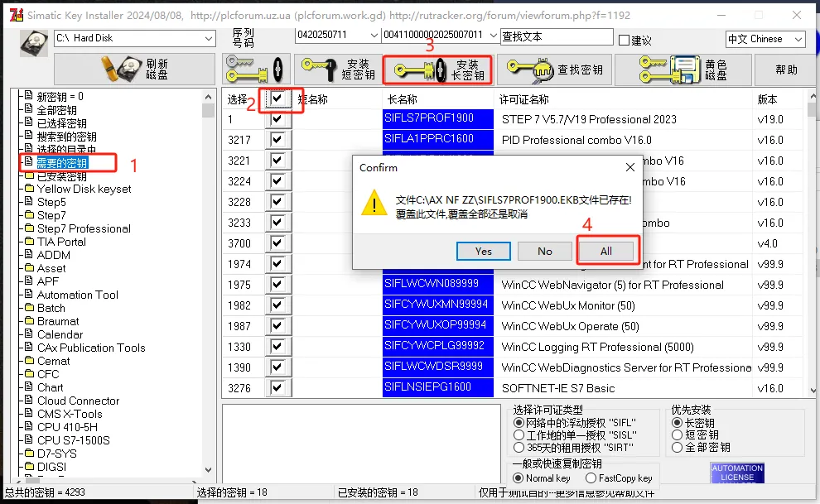
Task: Click the log text area below table
Action: 361,443
